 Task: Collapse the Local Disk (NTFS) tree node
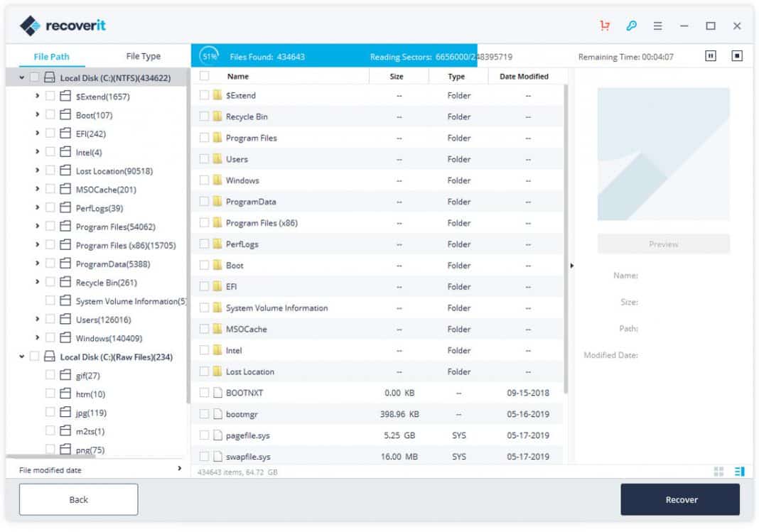click(22, 77)
